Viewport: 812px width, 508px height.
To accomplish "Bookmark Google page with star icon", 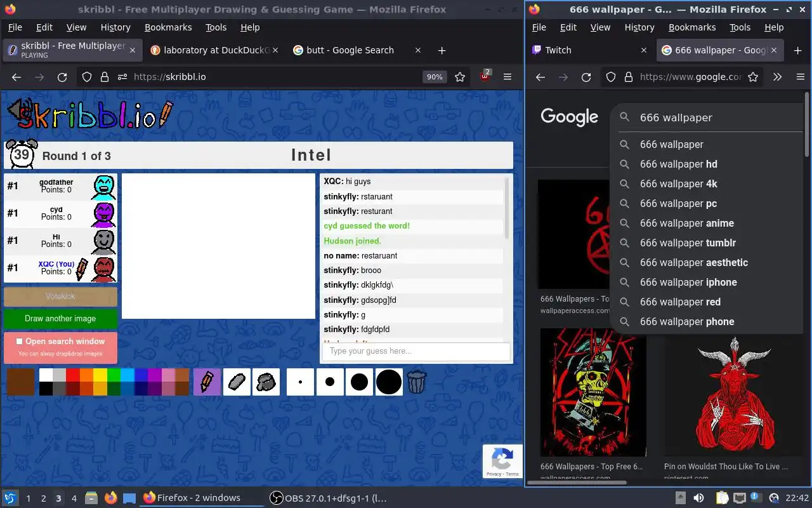I will [x=753, y=77].
